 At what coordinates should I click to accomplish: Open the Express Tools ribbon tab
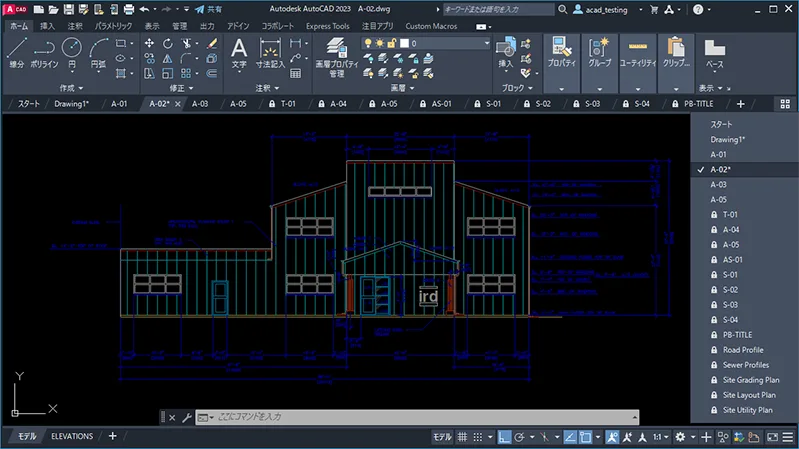pyautogui.click(x=328, y=26)
